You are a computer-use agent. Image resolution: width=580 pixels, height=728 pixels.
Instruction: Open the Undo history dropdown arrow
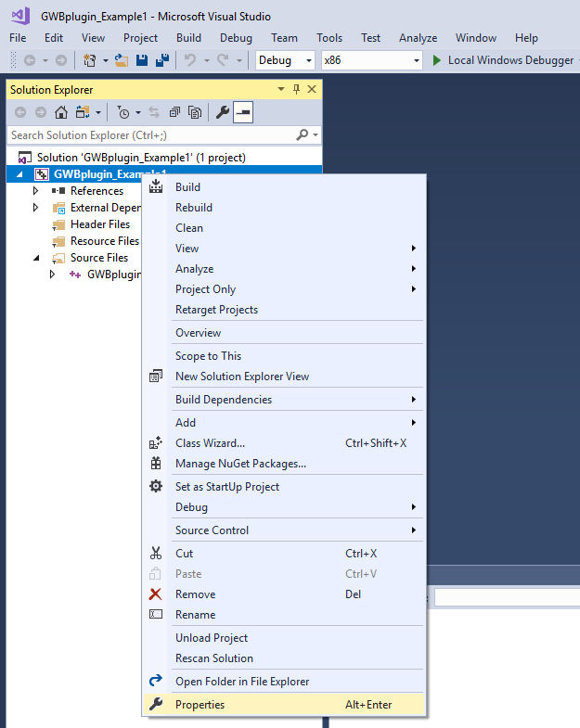coord(207,60)
